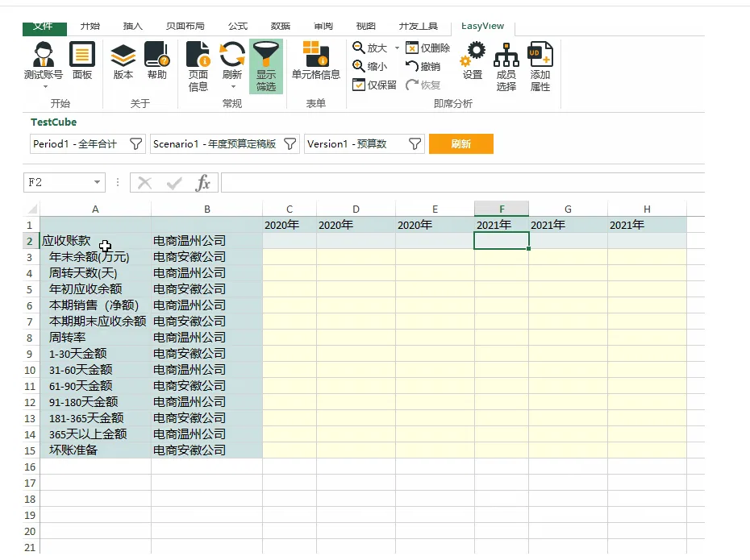Screen dimensions: 750x560
Task: Expand the 测试账号 dropdown arrow
Action: click(x=45, y=86)
